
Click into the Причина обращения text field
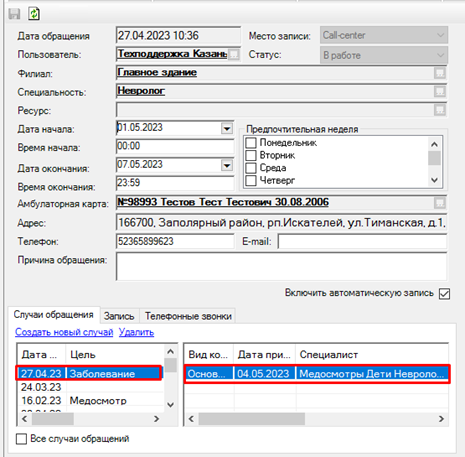281,266
